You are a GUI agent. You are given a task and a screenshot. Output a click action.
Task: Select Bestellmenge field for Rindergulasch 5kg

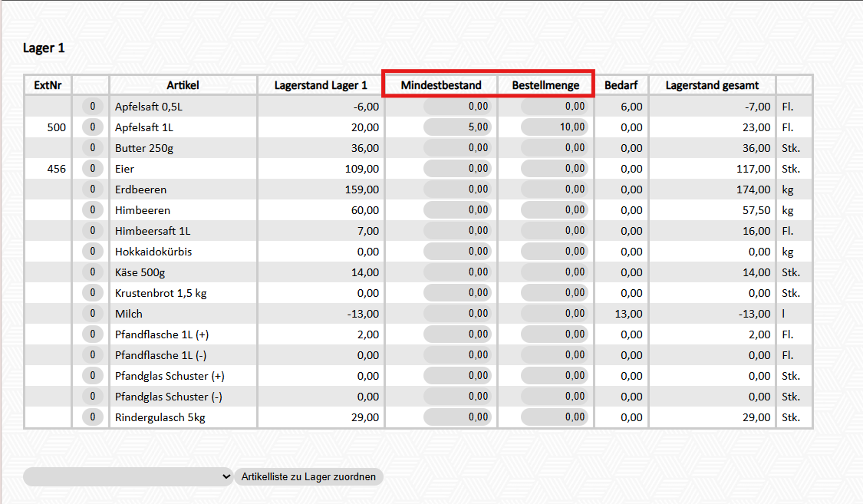tap(554, 417)
